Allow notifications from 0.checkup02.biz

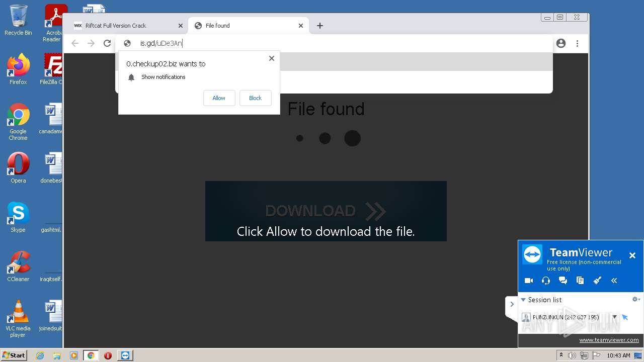coord(219,98)
